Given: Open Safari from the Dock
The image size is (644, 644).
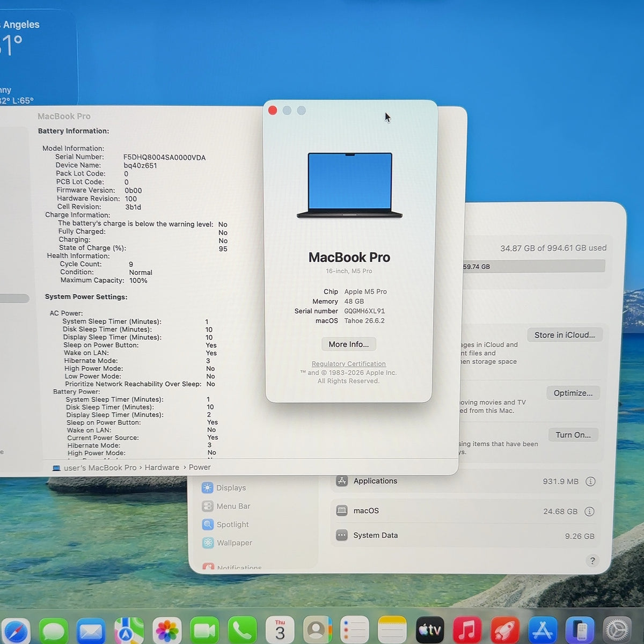Looking at the screenshot, I should pyautogui.click(x=14, y=631).
